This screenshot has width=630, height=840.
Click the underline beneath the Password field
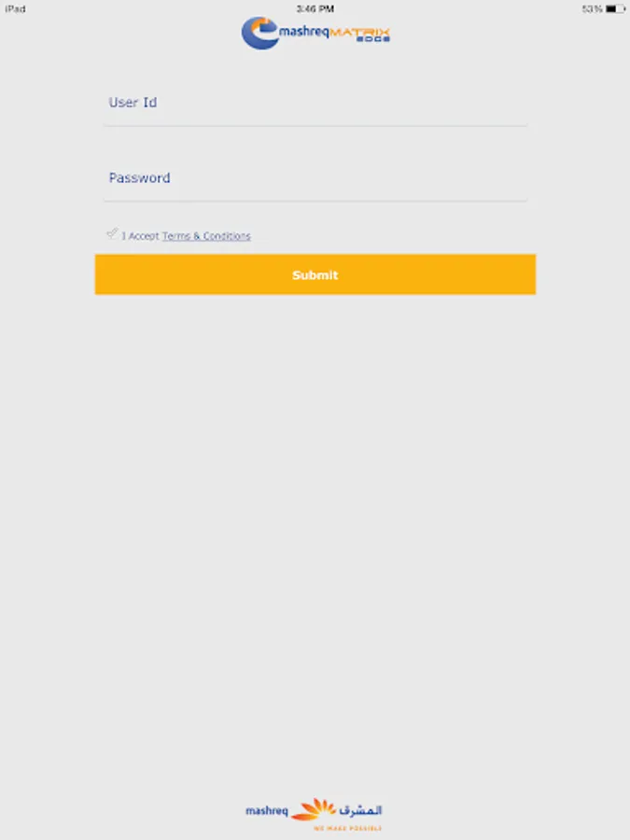[x=315, y=201]
